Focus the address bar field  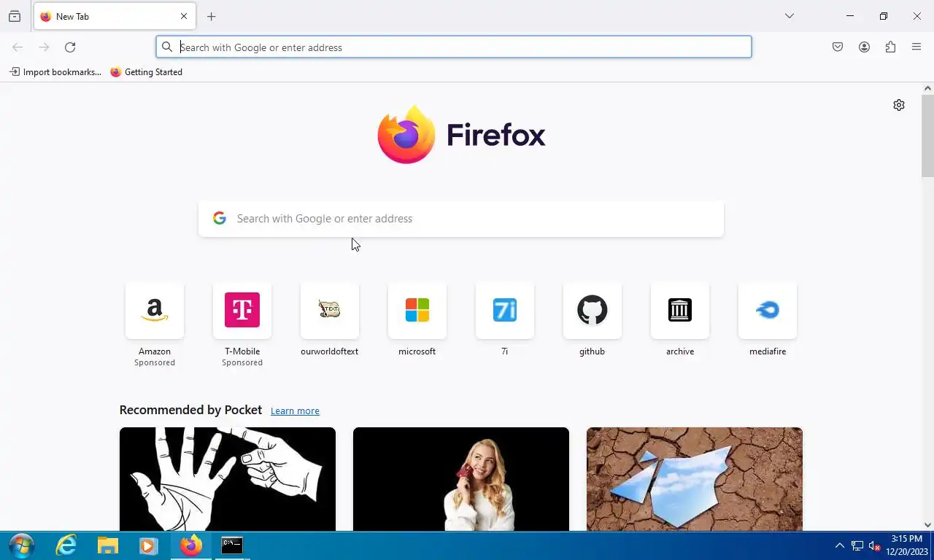[x=453, y=47]
